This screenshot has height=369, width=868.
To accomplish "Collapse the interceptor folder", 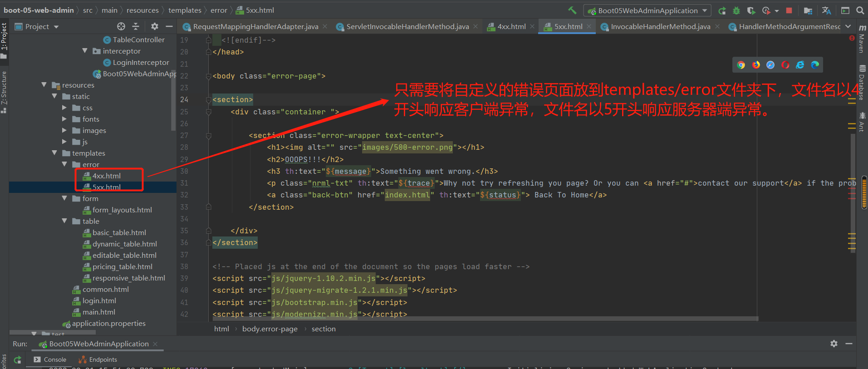I will click(85, 51).
